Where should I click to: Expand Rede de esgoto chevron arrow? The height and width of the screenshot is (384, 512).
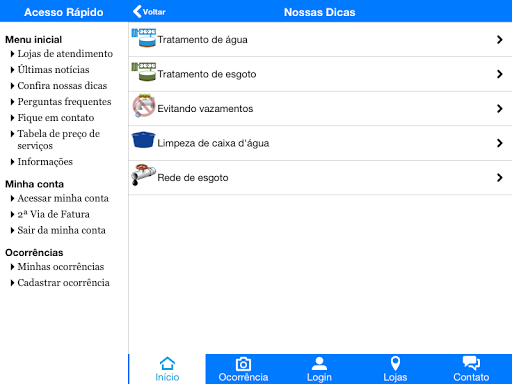coord(499,177)
